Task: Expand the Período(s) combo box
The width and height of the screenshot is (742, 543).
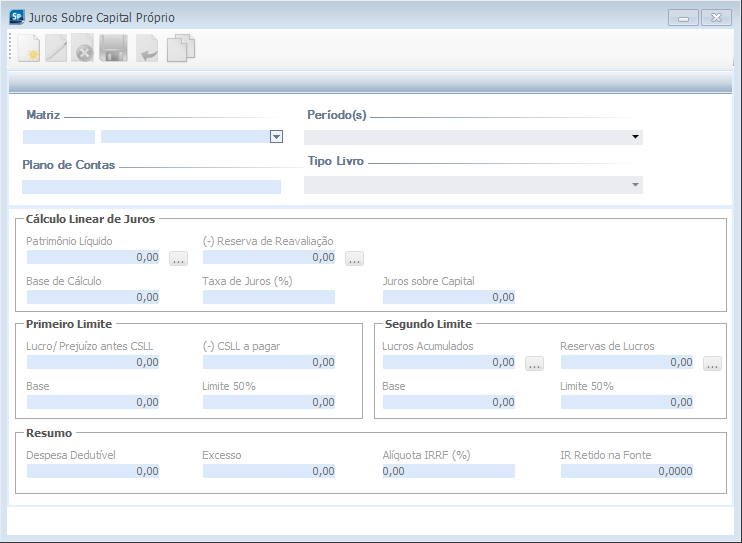Action: point(634,137)
